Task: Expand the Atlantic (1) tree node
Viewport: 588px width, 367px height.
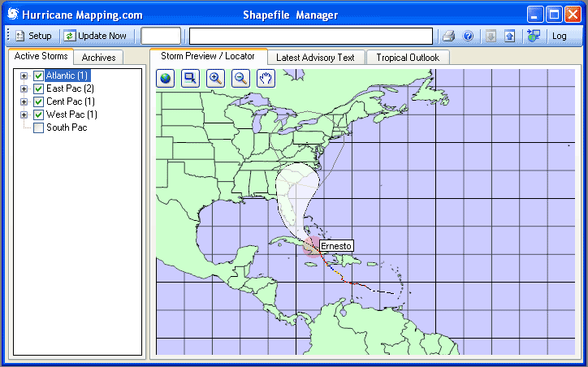Action: point(24,76)
